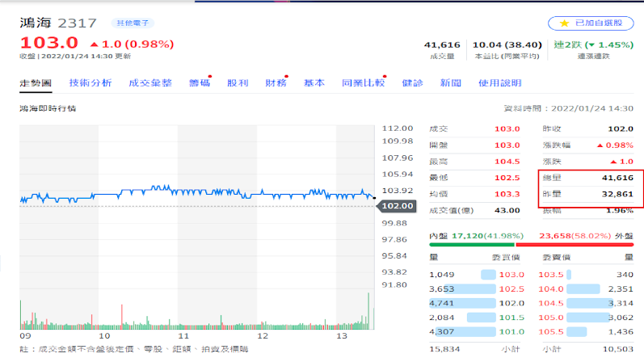Click the red 外盤 portion of ratio bar
The image size is (644, 362).
575,245
